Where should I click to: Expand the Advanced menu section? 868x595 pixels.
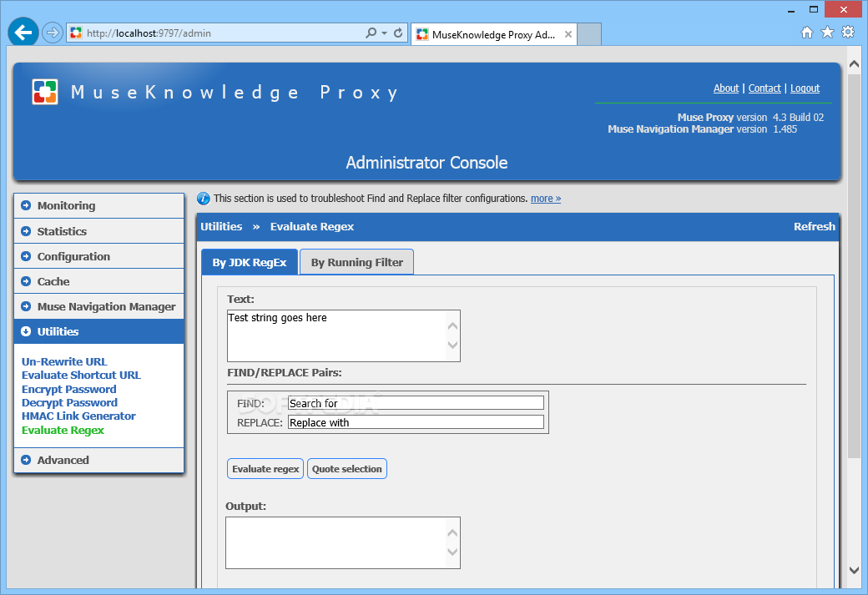click(99, 460)
